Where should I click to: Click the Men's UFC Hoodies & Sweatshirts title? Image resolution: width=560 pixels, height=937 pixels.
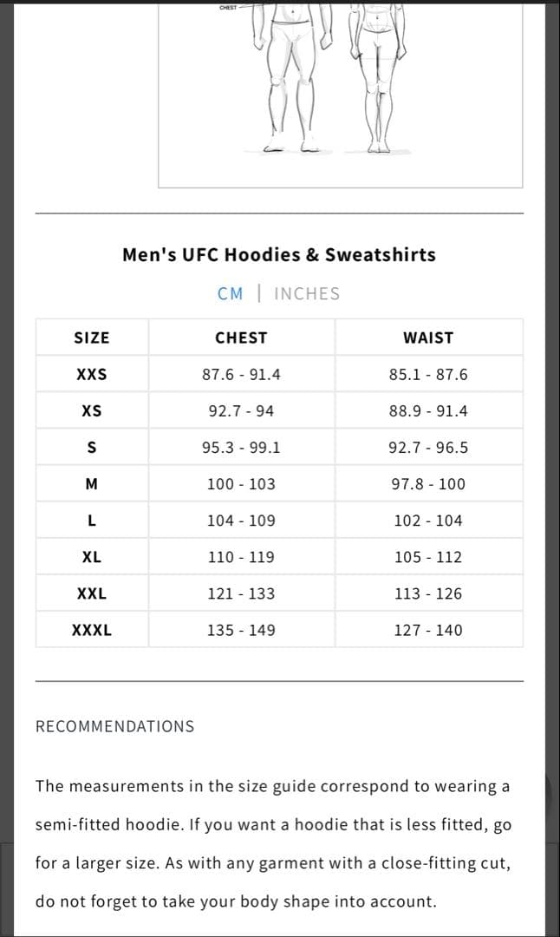click(x=279, y=254)
